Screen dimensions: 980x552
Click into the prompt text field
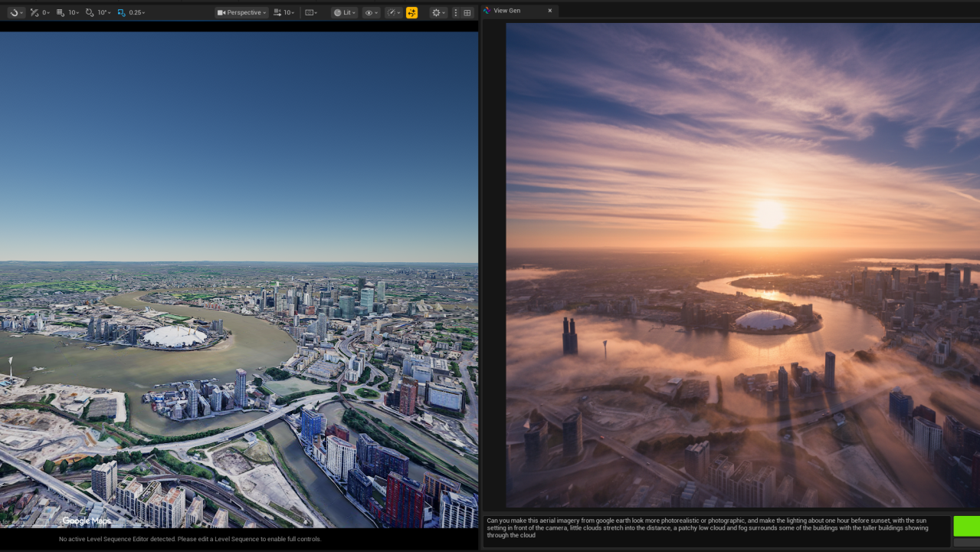point(716,531)
